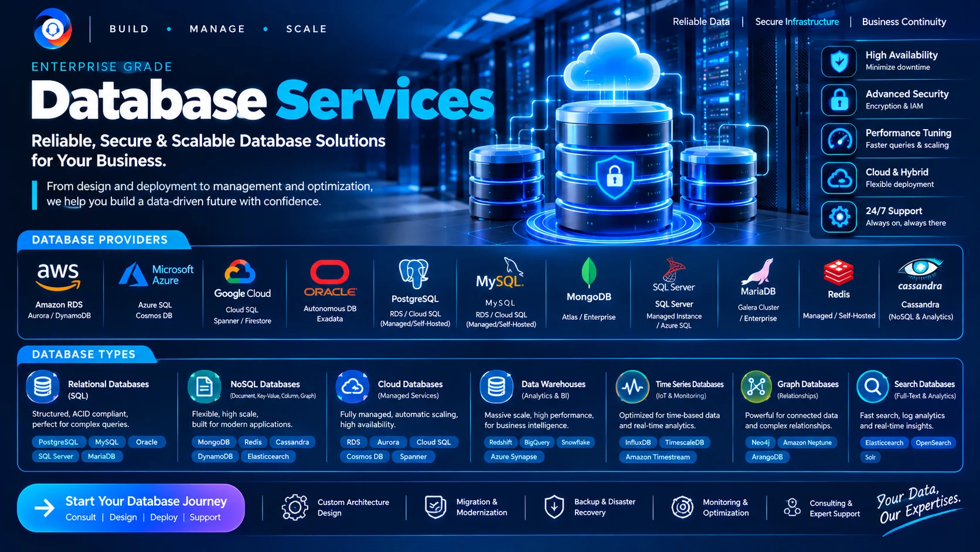The height and width of the screenshot is (552, 980).
Task: Click the Start Your Database Journey button
Action: (131, 508)
